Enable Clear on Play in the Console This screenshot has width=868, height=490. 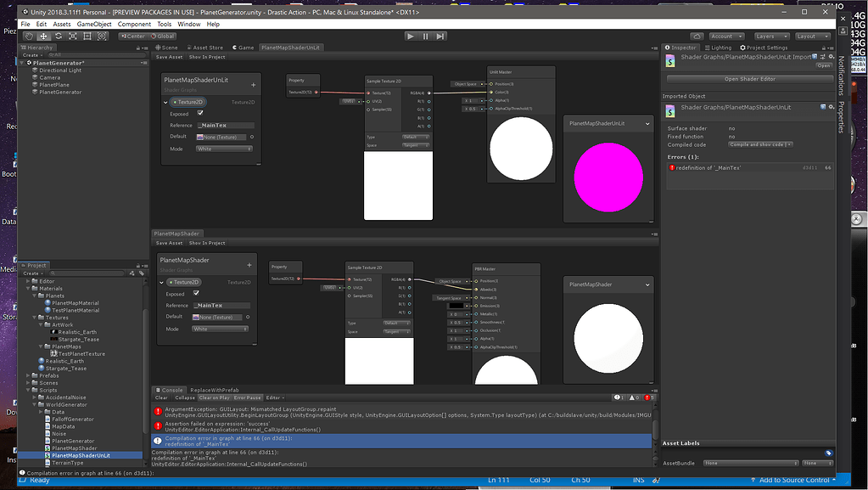213,397
